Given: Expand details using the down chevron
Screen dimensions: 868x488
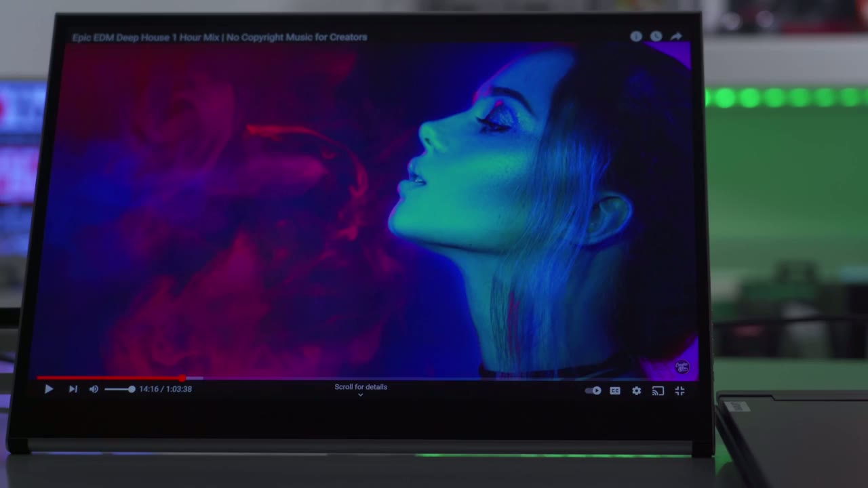Looking at the screenshot, I should [361, 395].
